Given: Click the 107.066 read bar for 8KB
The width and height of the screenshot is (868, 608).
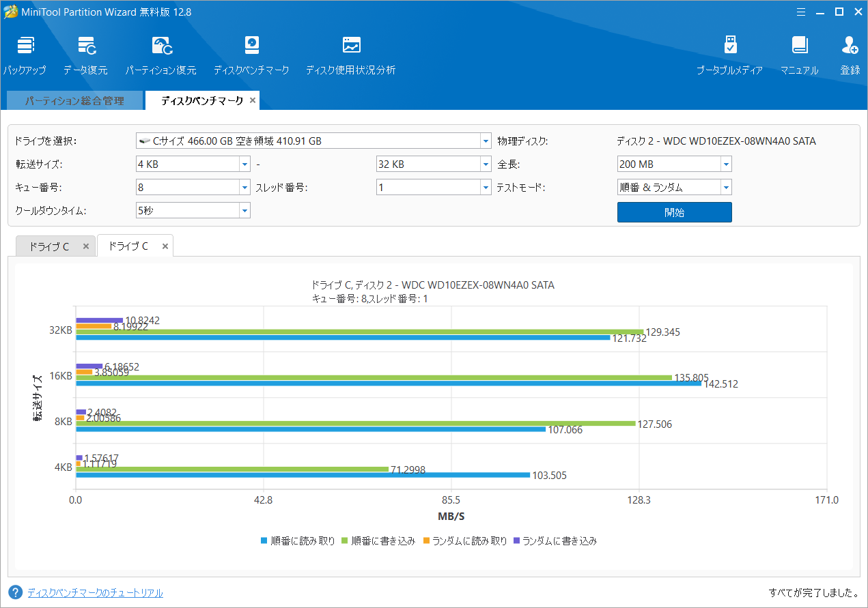Looking at the screenshot, I should [311, 429].
